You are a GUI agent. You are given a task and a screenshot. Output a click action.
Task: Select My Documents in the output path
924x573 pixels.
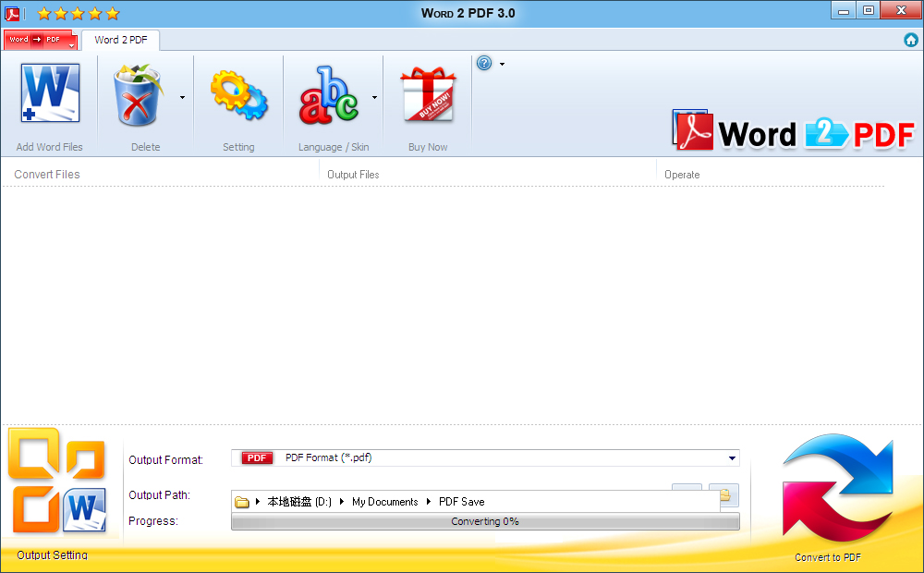384,502
